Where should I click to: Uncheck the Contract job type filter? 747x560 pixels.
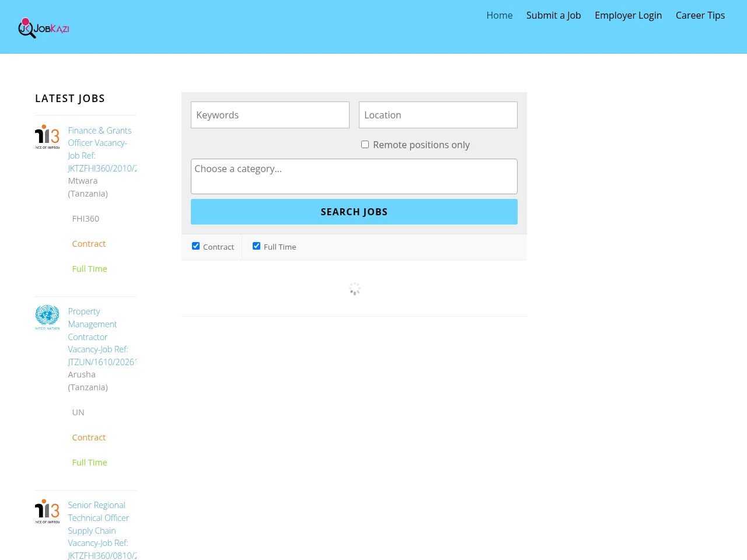point(196,246)
